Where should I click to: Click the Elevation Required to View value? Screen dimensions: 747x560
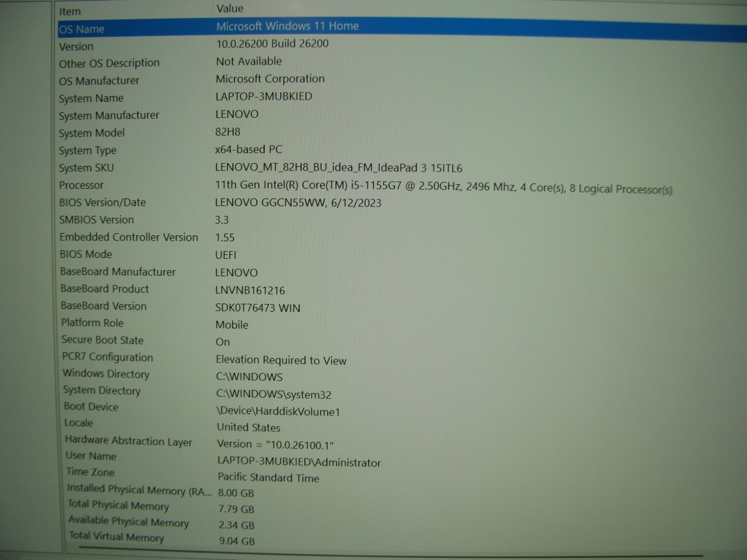point(281,360)
